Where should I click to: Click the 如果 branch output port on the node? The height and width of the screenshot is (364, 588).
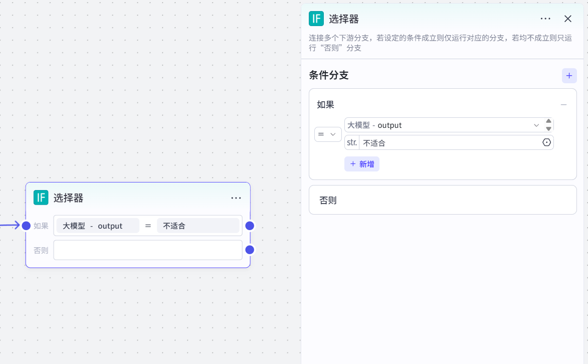250,226
